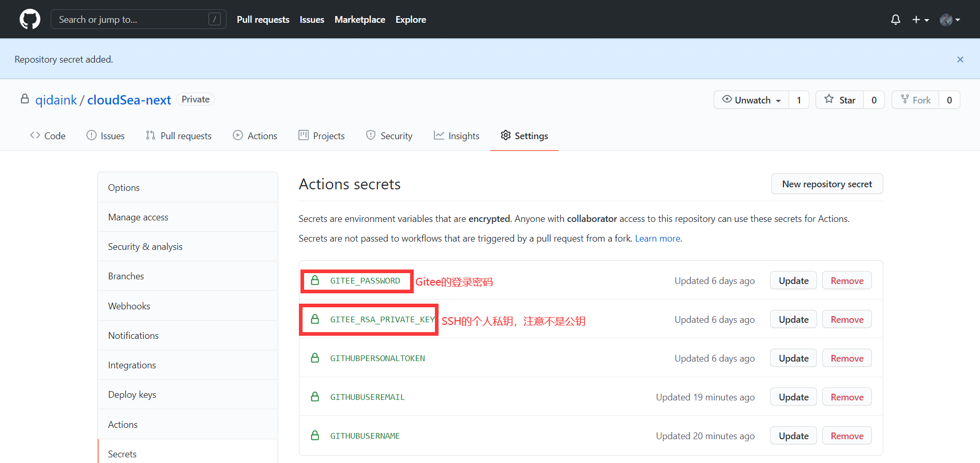Click the Fork button
The image size is (980, 463).
pyautogui.click(x=915, y=100)
